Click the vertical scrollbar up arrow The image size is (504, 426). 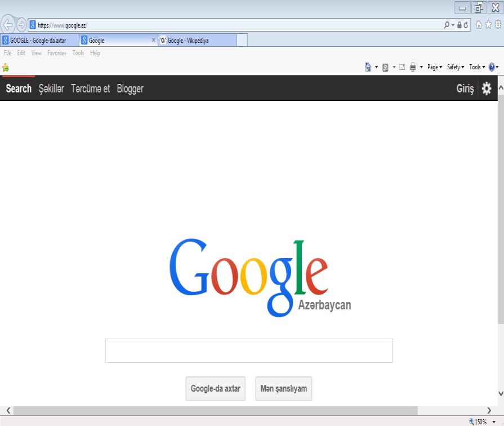point(501,87)
